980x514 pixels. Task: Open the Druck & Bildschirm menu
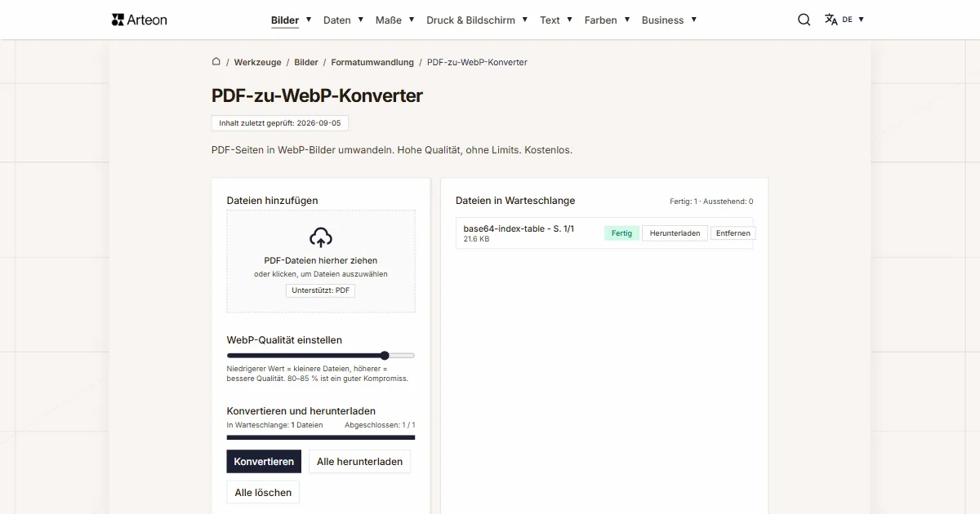[470, 20]
